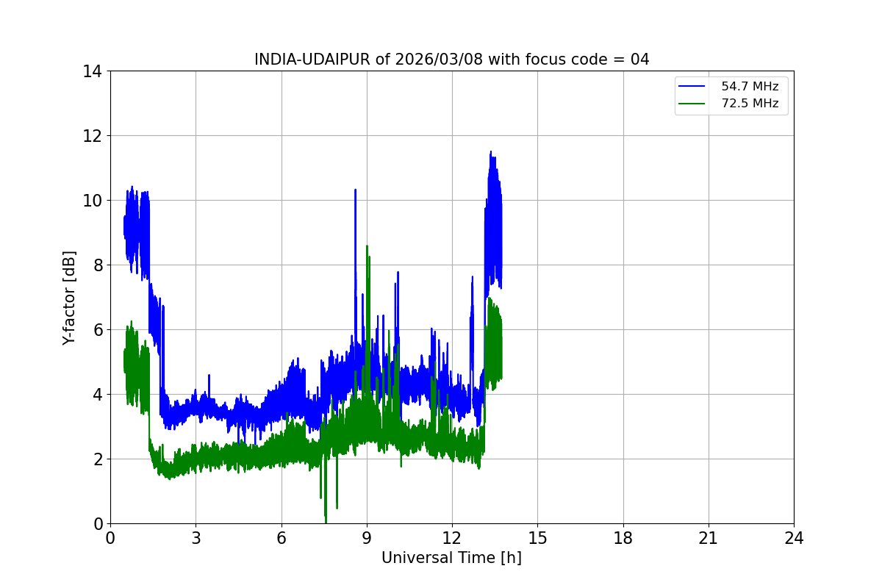Click x-axis tick label 21
This screenshot has width=882, height=588.
(x=709, y=538)
